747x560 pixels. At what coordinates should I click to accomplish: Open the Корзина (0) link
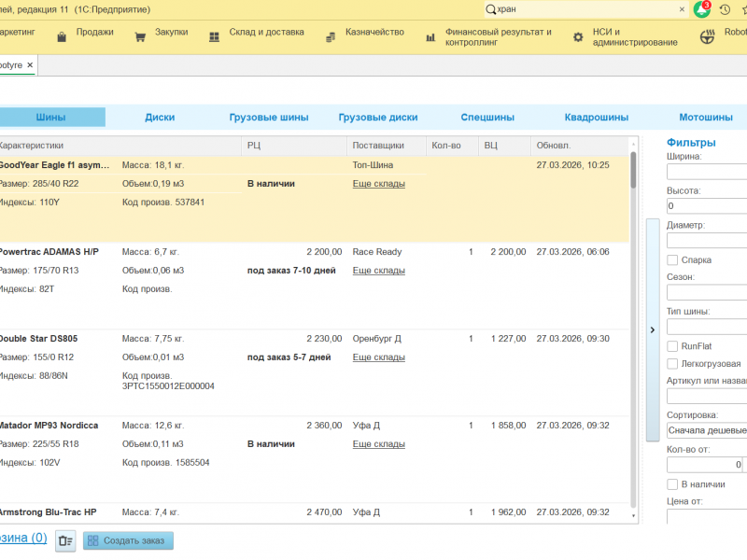(23, 539)
